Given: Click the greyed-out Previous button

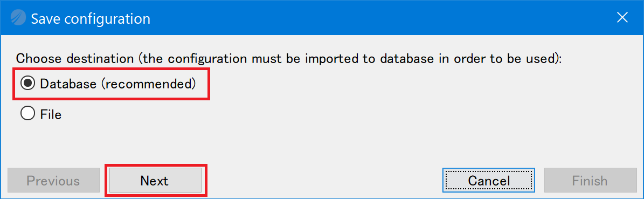Looking at the screenshot, I should [53, 180].
